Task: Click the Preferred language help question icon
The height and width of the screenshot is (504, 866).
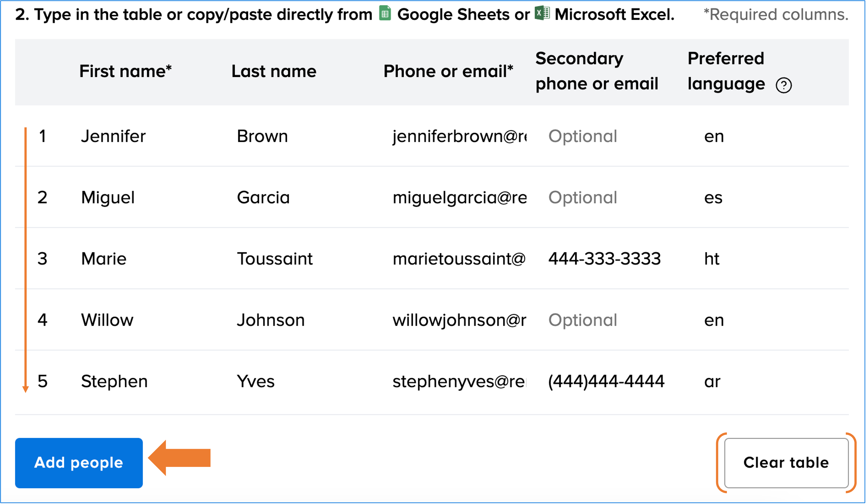Action: (783, 85)
